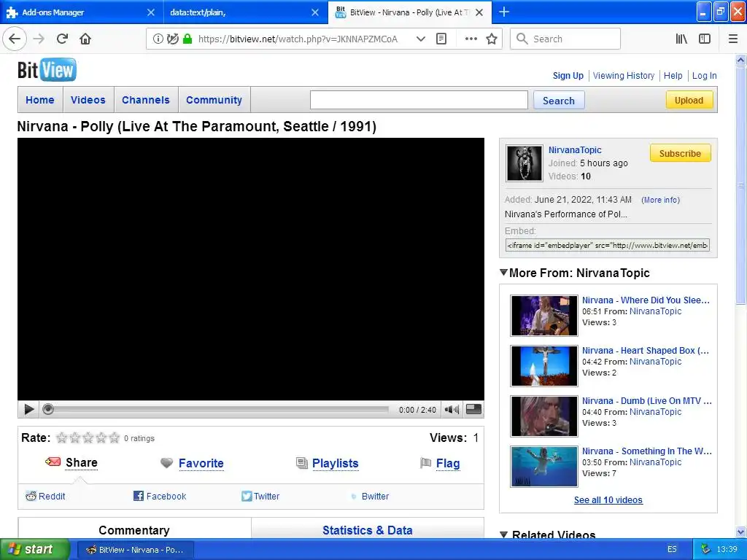Open the Channels menu item
747x560 pixels.
point(146,100)
